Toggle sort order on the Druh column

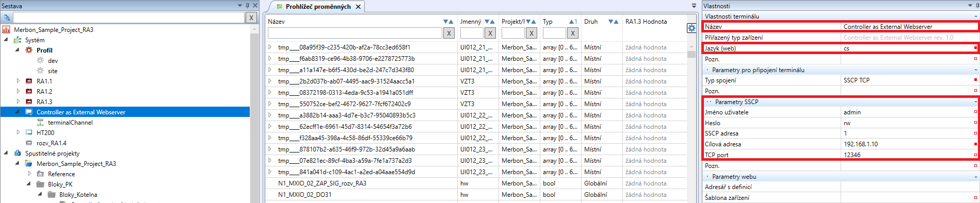pos(614,22)
